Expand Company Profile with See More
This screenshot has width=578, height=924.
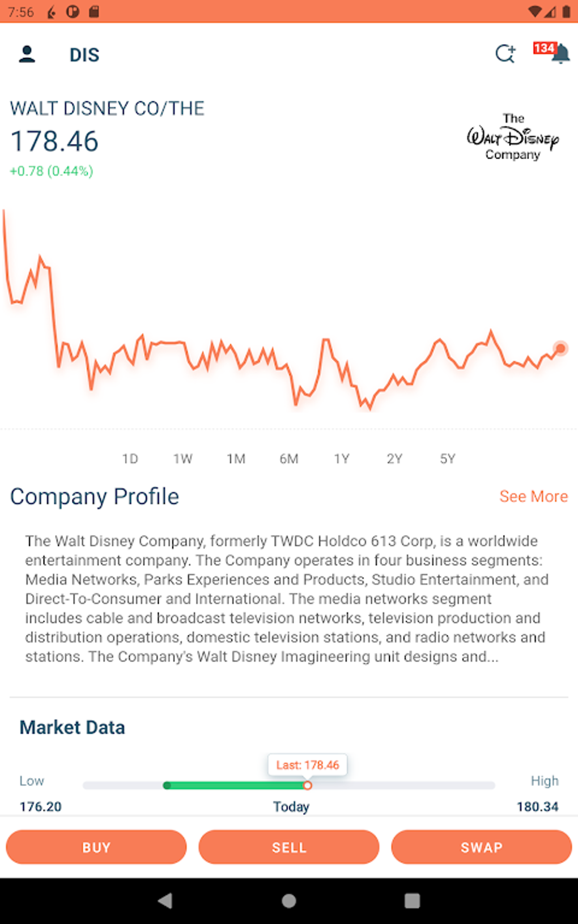point(533,497)
